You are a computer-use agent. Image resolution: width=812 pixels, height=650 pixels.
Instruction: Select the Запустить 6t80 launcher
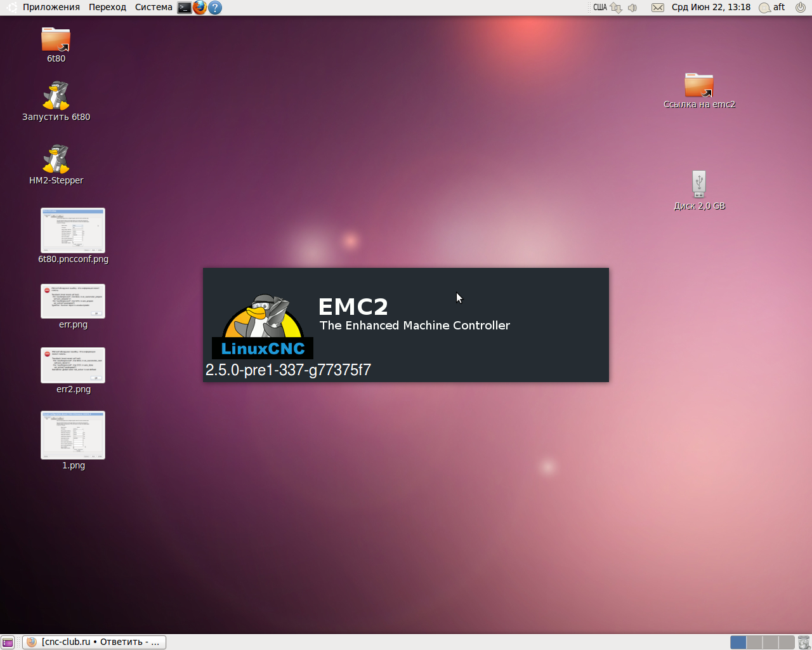56,101
